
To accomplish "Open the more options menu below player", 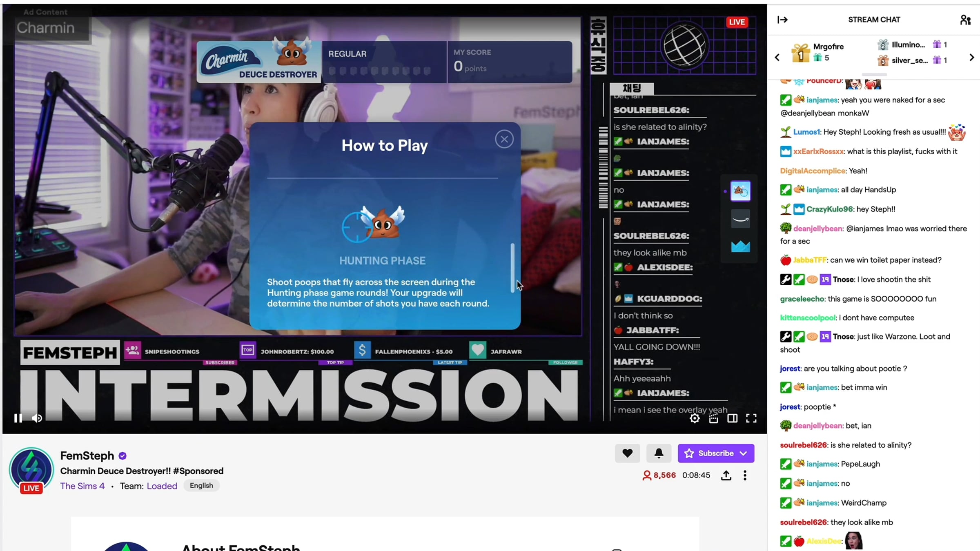I will (745, 475).
